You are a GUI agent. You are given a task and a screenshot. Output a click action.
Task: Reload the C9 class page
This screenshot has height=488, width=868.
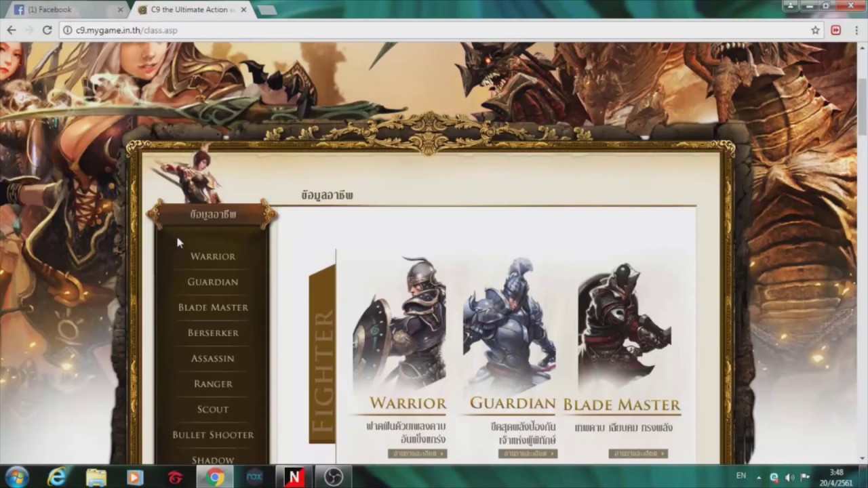coord(47,30)
